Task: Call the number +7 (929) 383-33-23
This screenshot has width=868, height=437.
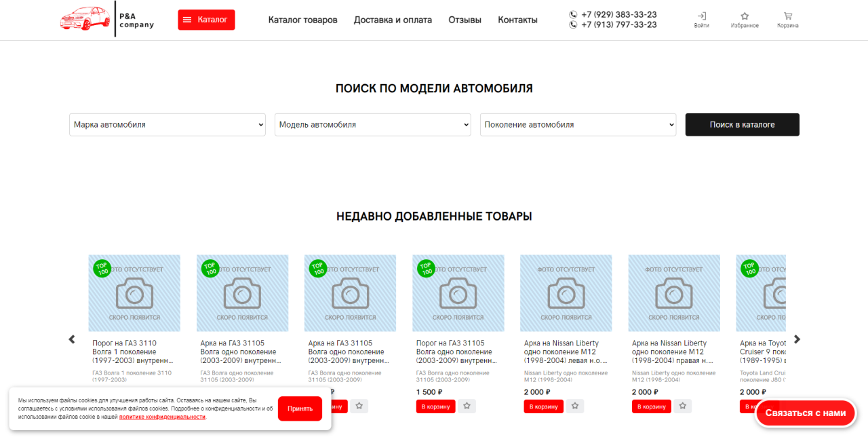Action: (x=618, y=14)
